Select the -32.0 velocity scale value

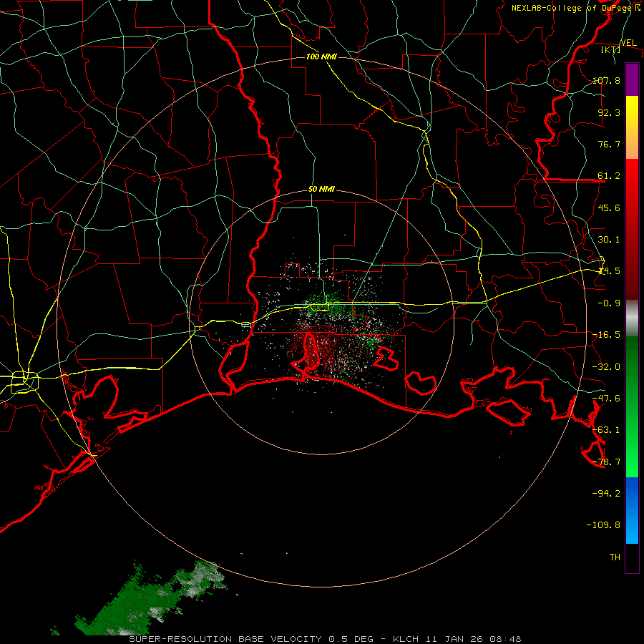pos(606,367)
